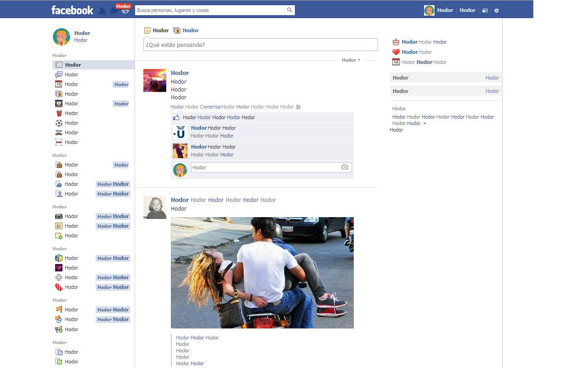The width and height of the screenshot is (588, 368).
Task: Open friend requests icon in top bar
Action: pos(102,10)
